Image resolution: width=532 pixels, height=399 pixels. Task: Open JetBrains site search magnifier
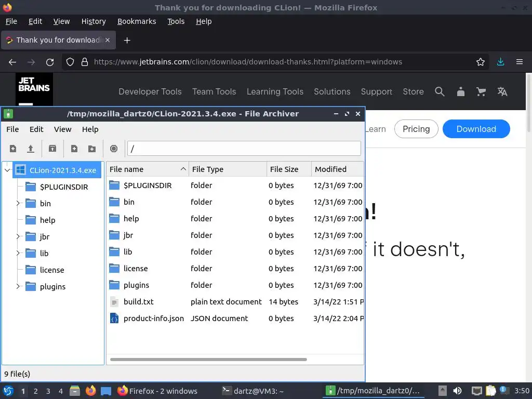[x=440, y=91]
